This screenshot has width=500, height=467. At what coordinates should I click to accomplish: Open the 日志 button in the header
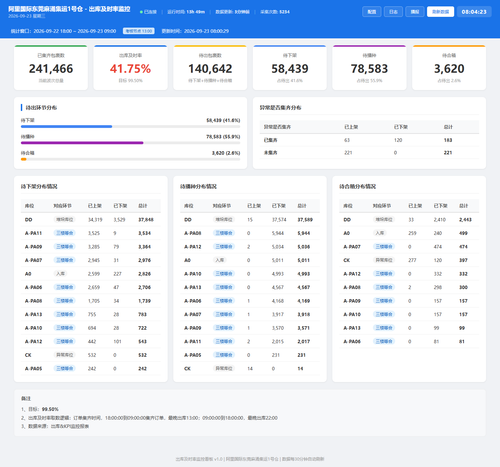393,12
